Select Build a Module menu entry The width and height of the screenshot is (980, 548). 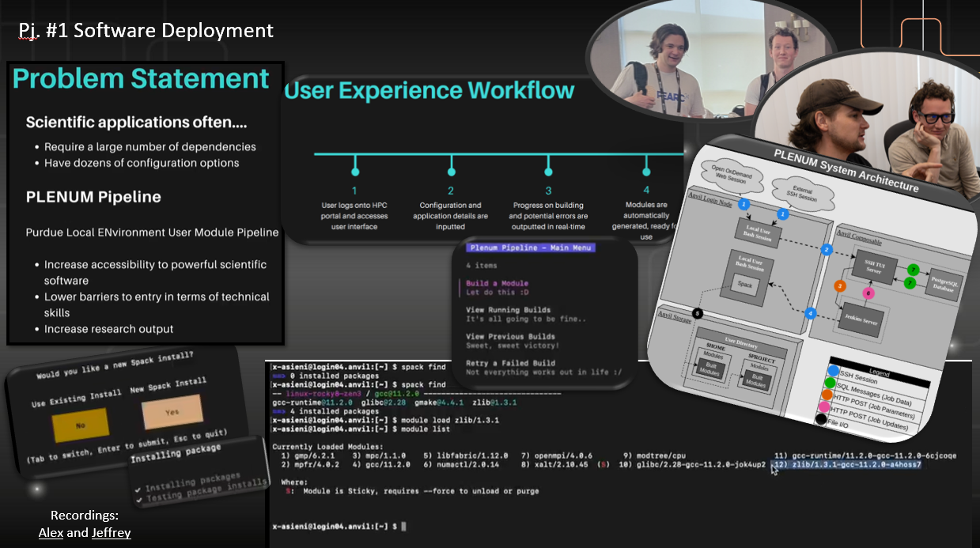pyautogui.click(x=497, y=283)
